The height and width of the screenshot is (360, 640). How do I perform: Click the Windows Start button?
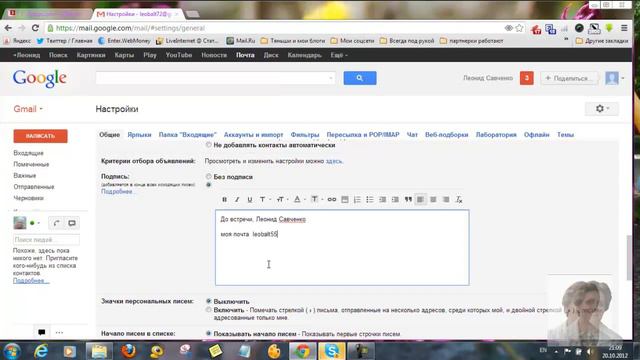pyautogui.click(x=12, y=351)
